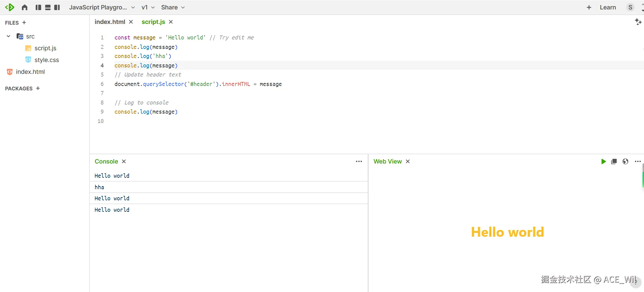This screenshot has height=292, width=644.
Task: Open the S user avatar menu
Action: coord(631,7)
